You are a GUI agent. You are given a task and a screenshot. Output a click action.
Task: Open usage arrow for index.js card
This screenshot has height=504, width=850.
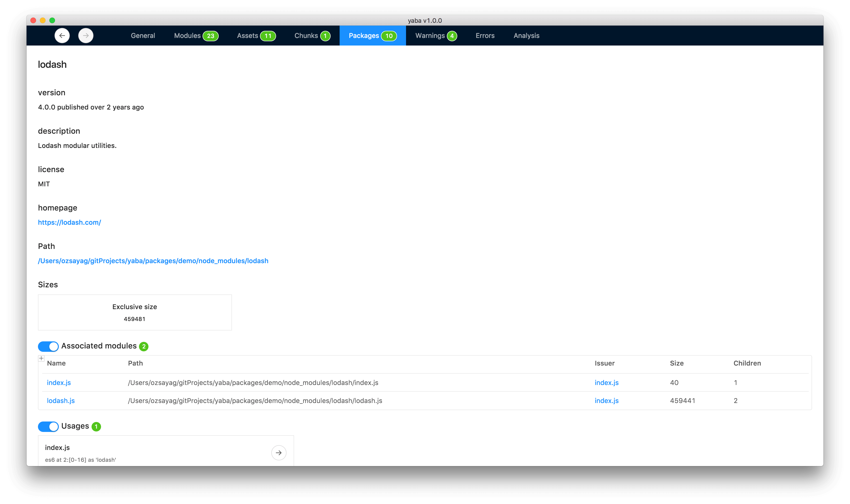coord(279,453)
